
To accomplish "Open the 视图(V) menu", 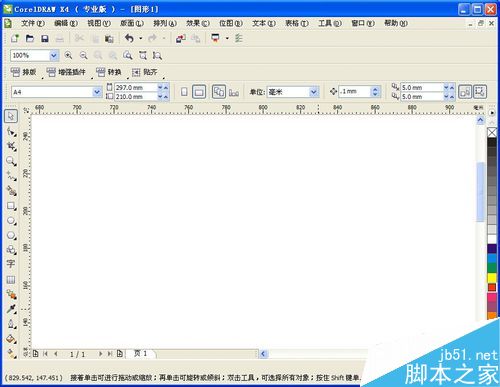I will coord(99,23).
